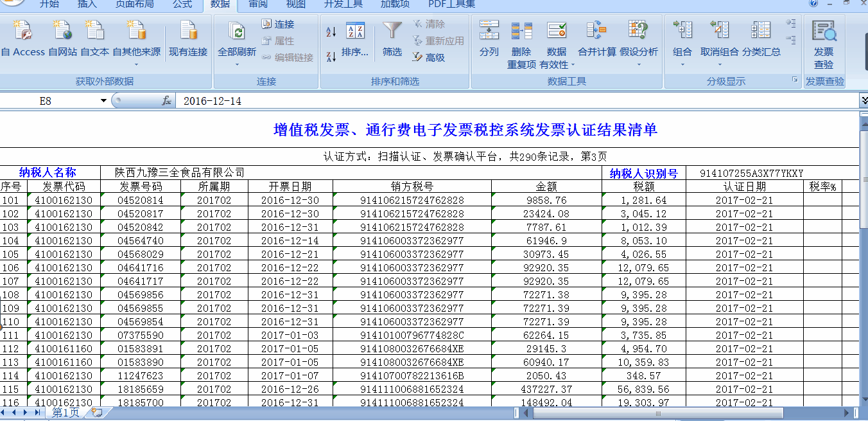
Task: Click the 删除重复项 remove duplicates icon
Action: [x=522, y=39]
